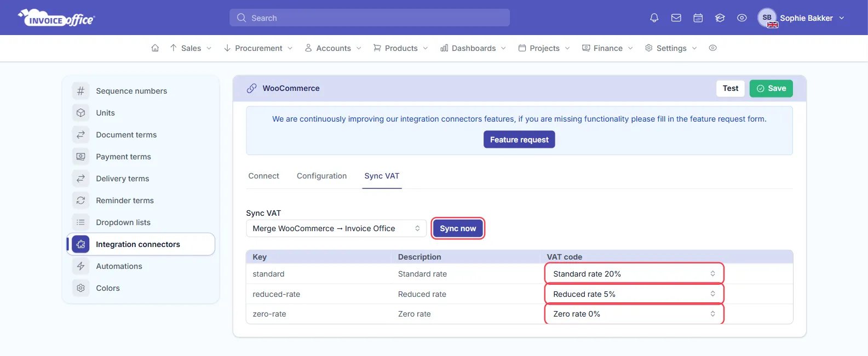Switch to the Connect tab
Image resolution: width=868 pixels, height=356 pixels.
(263, 176)
